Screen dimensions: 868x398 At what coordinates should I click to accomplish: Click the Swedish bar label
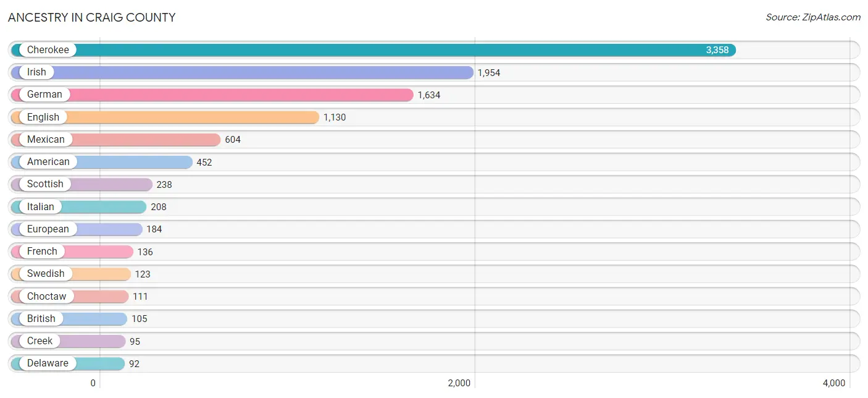46,273
